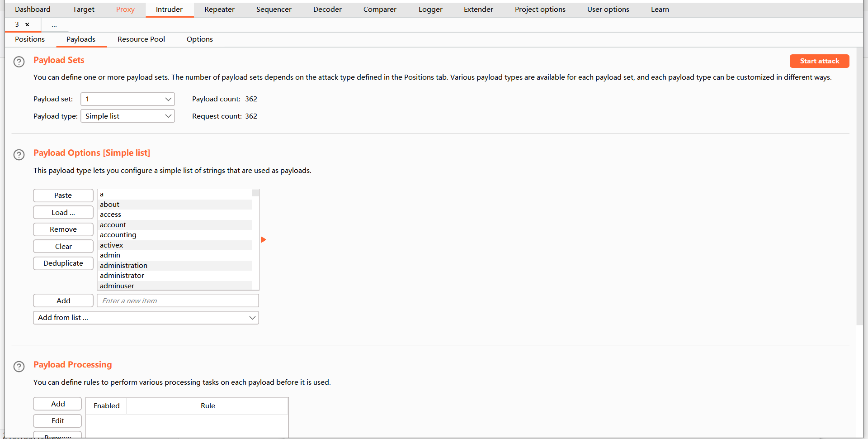
Task: Click the Deduplicate button
Action: click(x=63, y=263)
